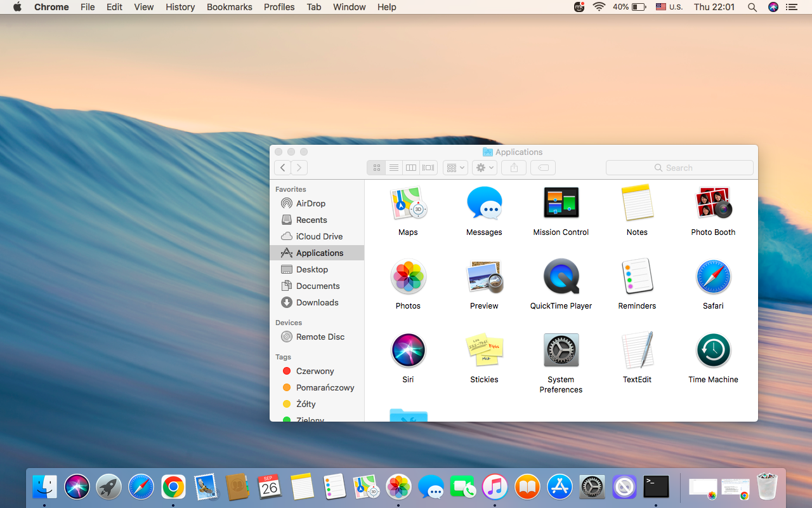Select the TextEdit app icon
Screen dimensions: 812x508
point(637,351)
